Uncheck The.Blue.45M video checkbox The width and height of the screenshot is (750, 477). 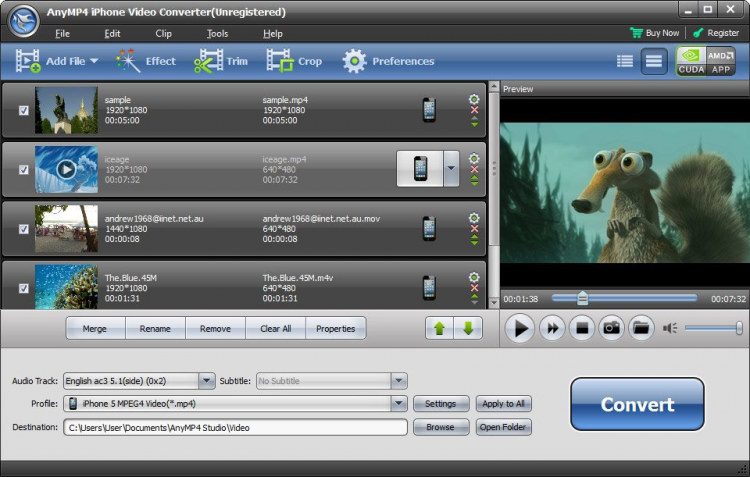tap(23, 288)
